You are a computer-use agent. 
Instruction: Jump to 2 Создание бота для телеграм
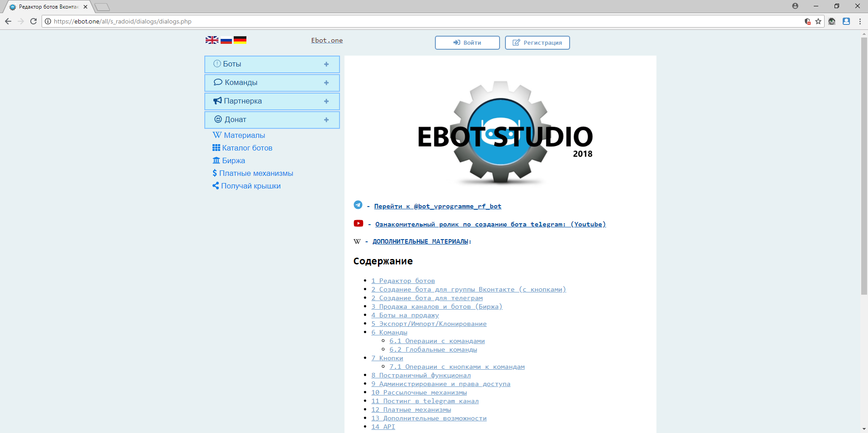tap(427, 298)
